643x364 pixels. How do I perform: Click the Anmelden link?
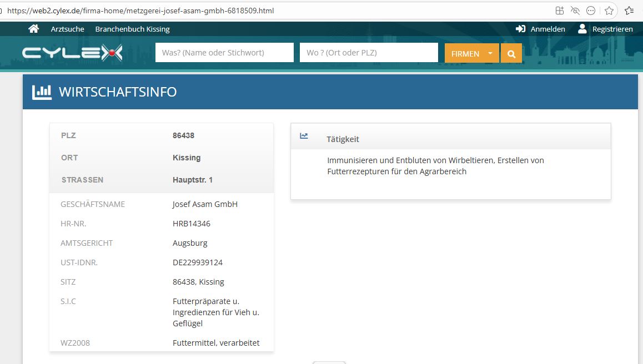tap(547, 29)
